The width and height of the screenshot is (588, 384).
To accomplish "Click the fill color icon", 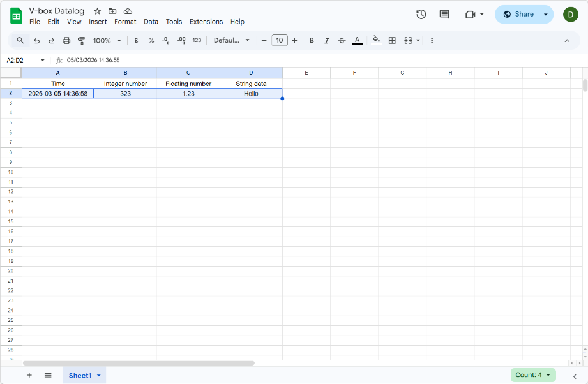I will [376, 40].
